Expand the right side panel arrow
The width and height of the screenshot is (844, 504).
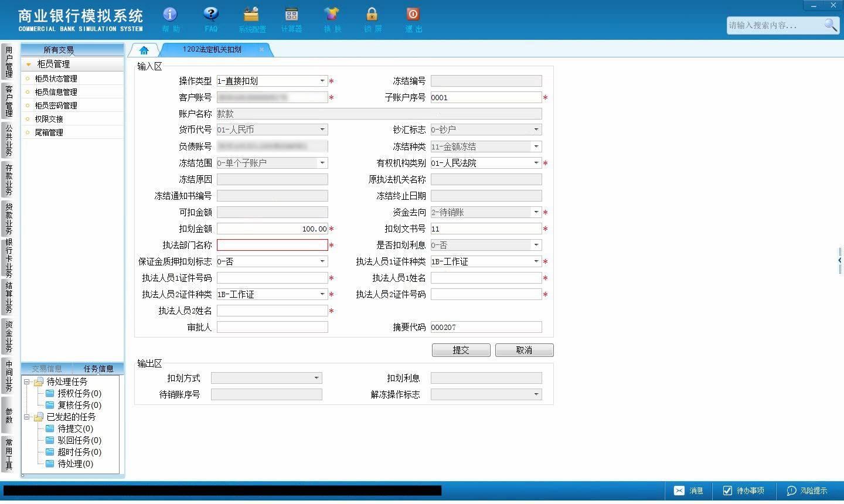pos(840,260)
